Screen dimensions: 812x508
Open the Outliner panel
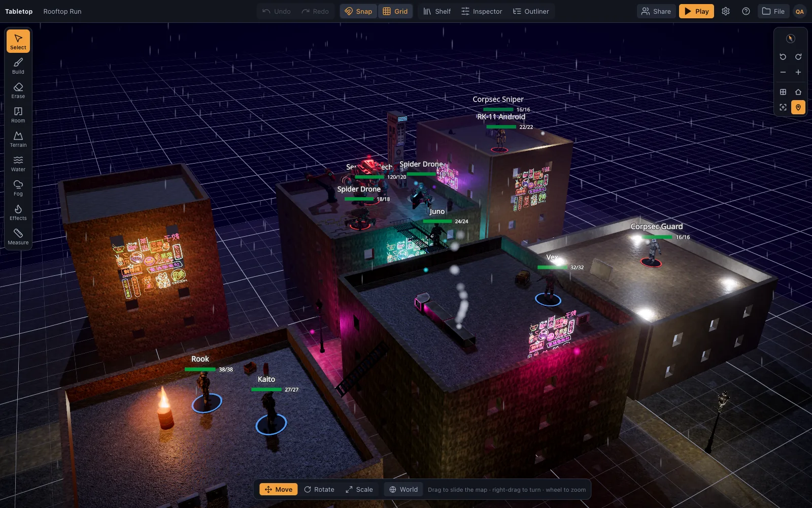[x=531, y=11]
